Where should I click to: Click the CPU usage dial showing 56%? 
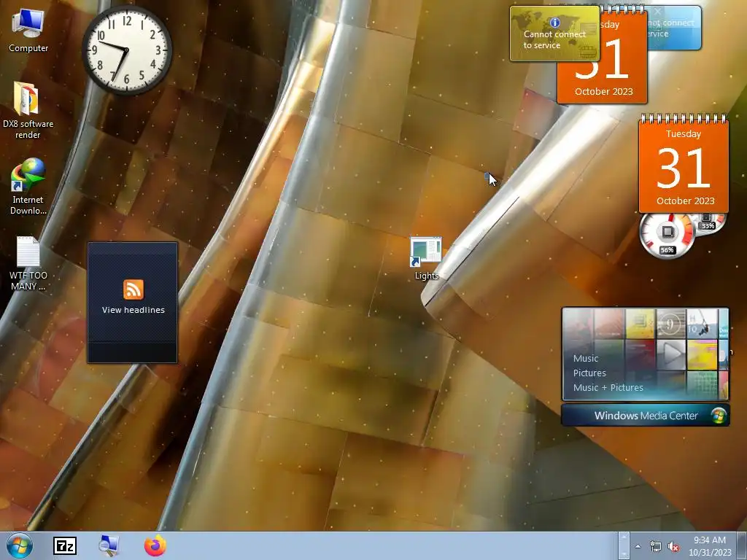click(667, 236)
